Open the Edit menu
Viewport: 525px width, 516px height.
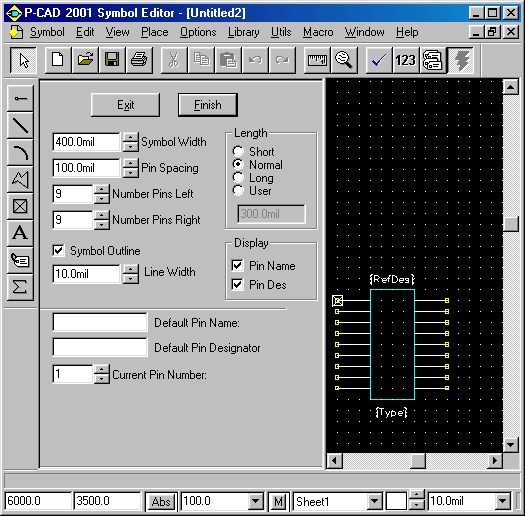(x=85, y=32)
